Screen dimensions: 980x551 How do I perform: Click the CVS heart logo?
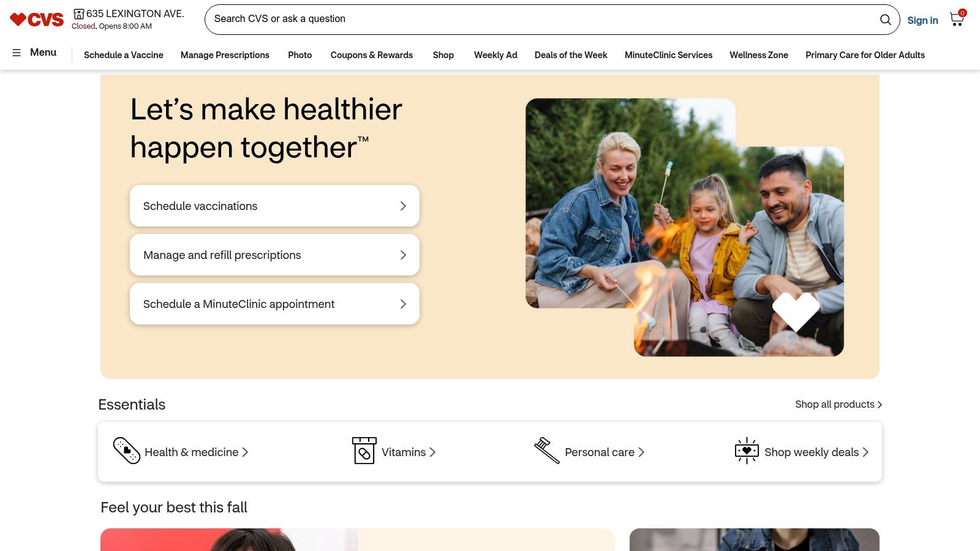point(36,20)
